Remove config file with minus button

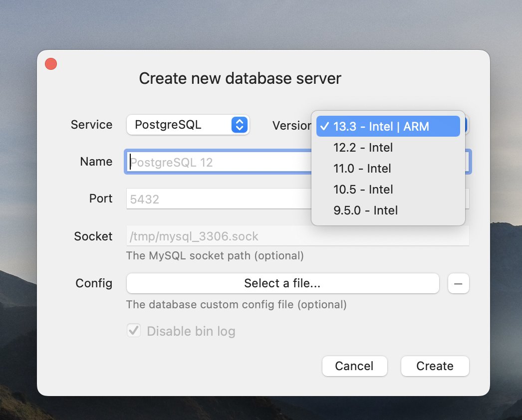(x=459, y=283)
